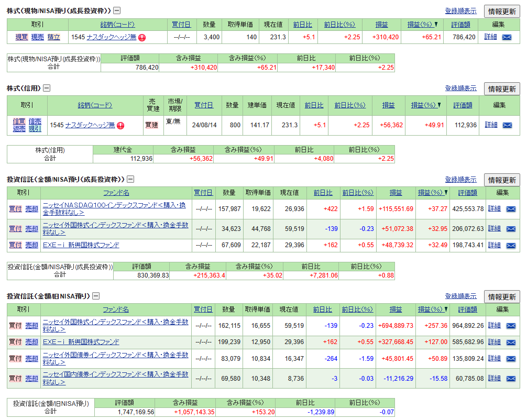Click 売却 for ニッセイ国内債券インデックスファンド
The width and height of the screenshot is (527, 420).
(32, 378)
